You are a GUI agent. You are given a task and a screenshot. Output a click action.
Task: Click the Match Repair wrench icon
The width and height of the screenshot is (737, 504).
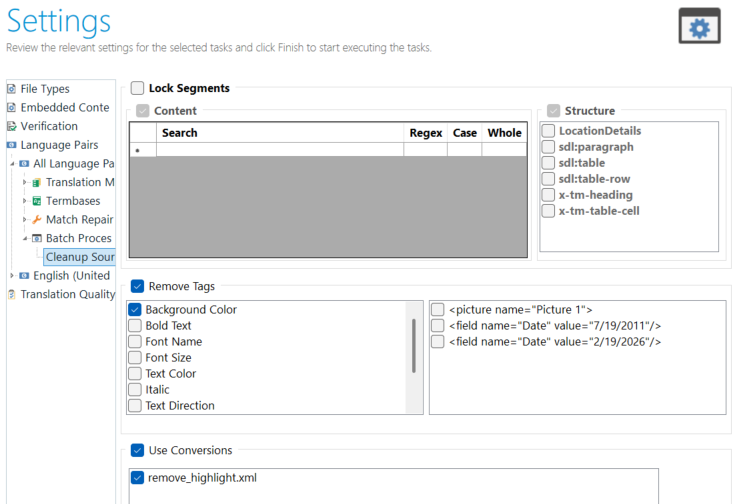[37, 220]
